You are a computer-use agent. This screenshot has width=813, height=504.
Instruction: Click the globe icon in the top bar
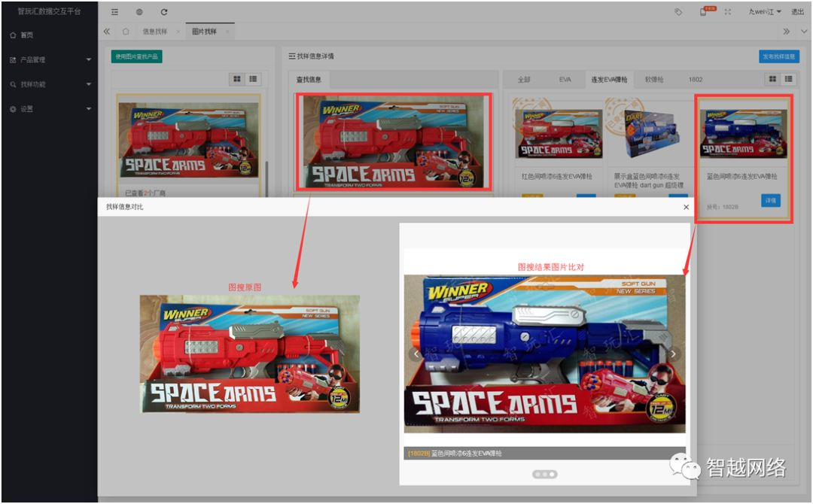coord(139,12)
